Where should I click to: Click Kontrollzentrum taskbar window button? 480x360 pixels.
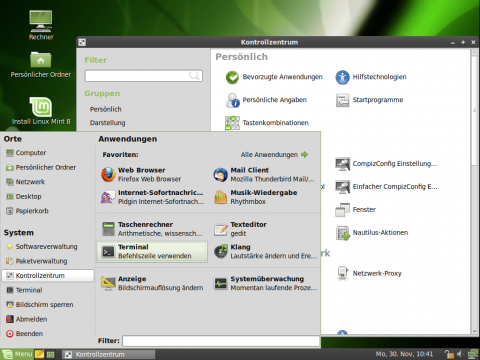coord(109,354)
